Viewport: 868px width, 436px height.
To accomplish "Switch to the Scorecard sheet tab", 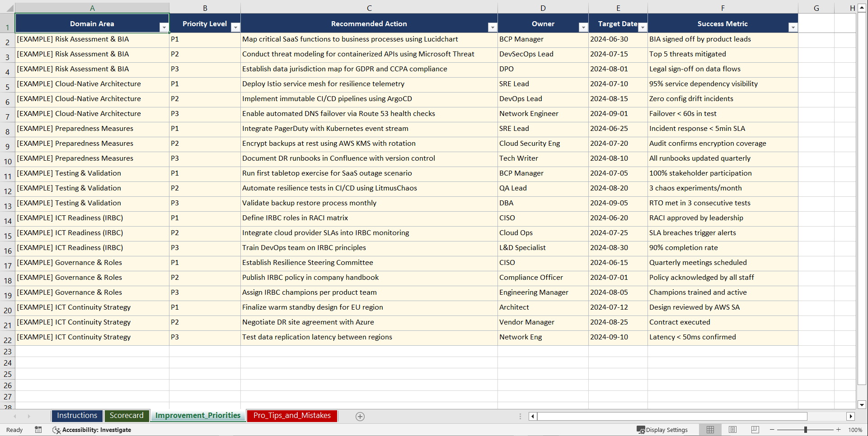I will (127, 416).
